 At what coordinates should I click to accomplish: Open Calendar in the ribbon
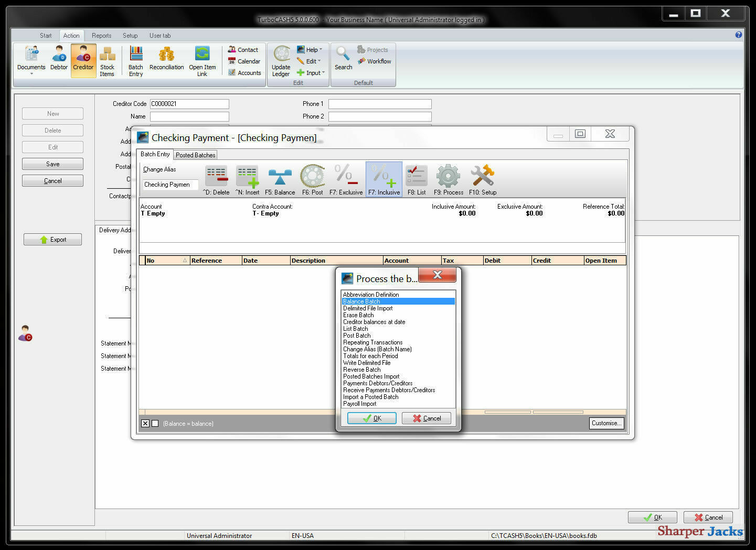[x=244, y=61]
